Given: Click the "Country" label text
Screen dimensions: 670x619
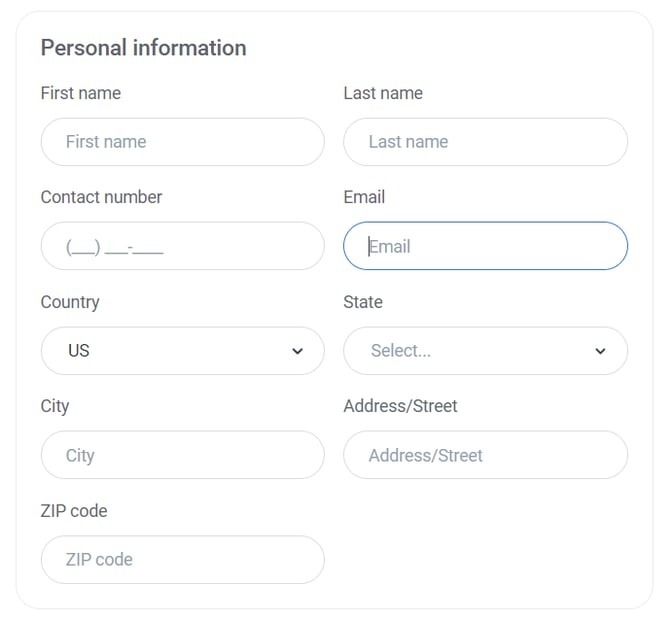Looking at the screenshot, I should click(70, 302).
